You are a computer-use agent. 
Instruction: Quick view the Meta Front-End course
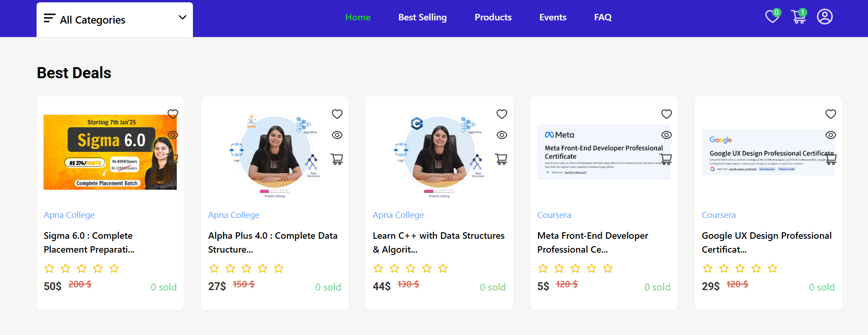click(x=667, y=135)
